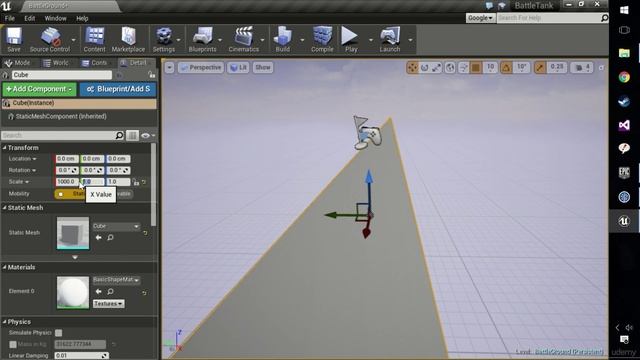Click Blueprint/Add Script button
Screen dimensions: 640x360
(x=118, y=89)
